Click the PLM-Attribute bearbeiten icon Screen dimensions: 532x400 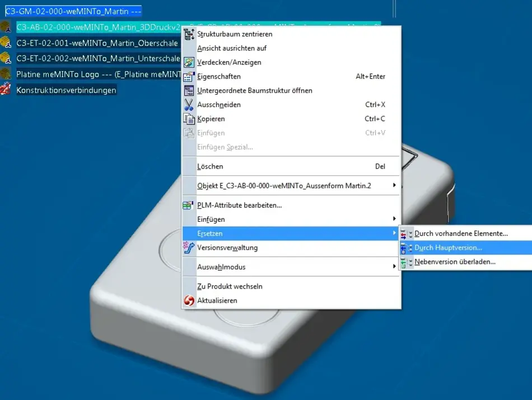(x=189, y=205)
